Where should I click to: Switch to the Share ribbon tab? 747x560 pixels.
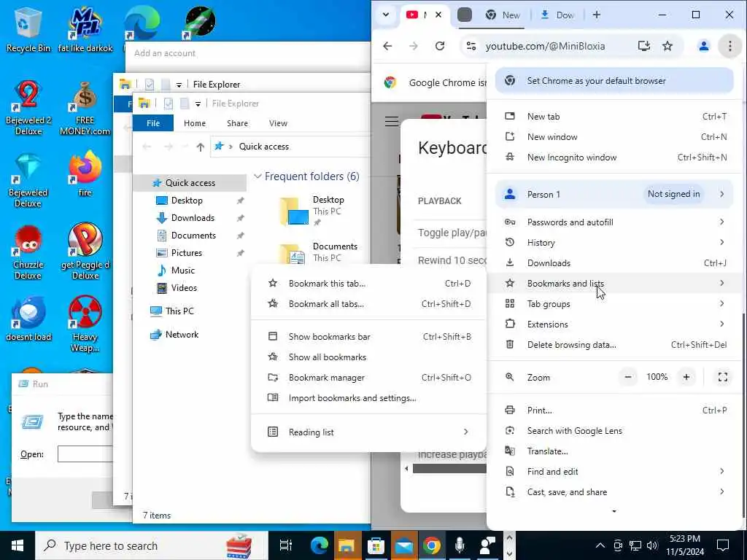coord(237,123)
